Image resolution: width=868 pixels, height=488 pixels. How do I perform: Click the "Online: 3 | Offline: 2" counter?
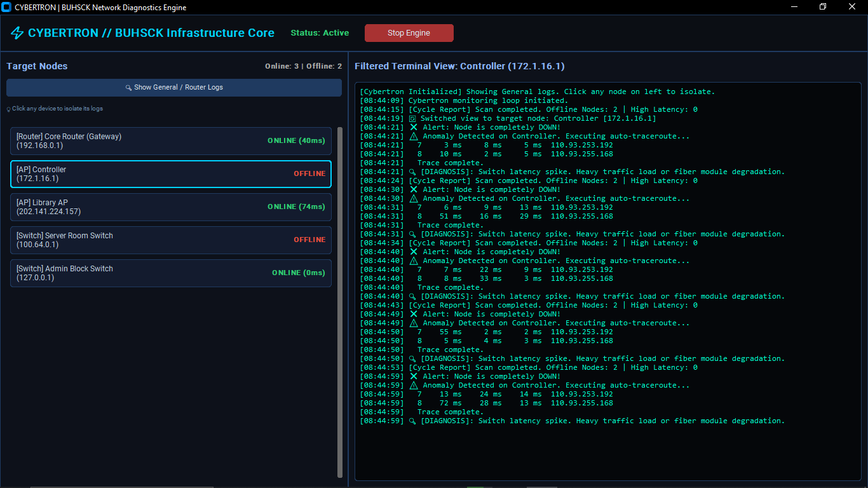pyautogui.click(x=303, y=66)
